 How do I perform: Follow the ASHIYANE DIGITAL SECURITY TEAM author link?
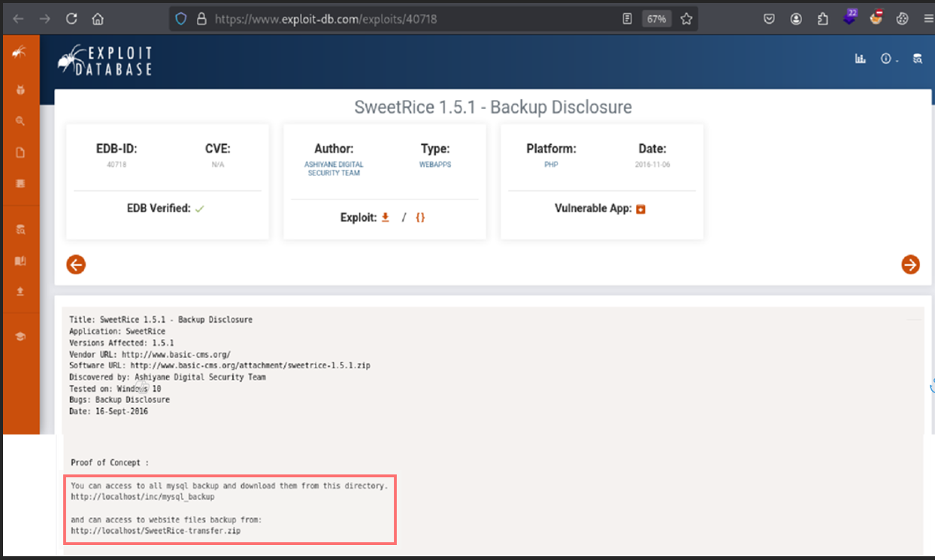coord(333,168)
